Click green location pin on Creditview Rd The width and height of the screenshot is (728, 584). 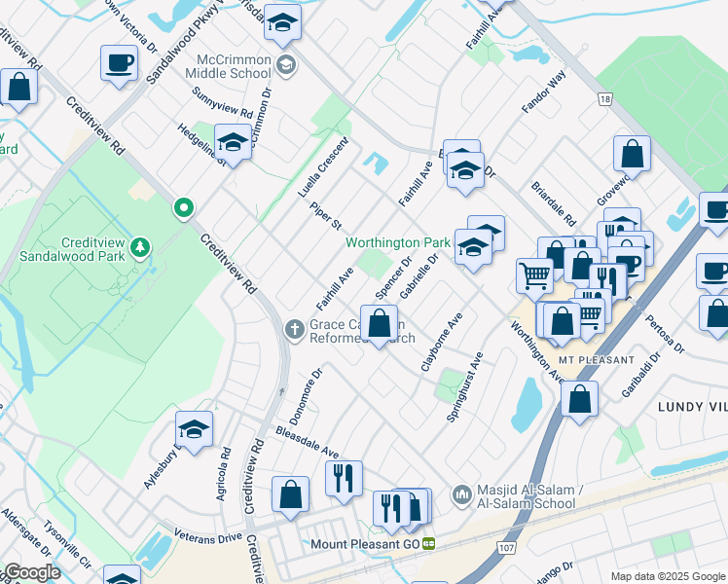184,209
